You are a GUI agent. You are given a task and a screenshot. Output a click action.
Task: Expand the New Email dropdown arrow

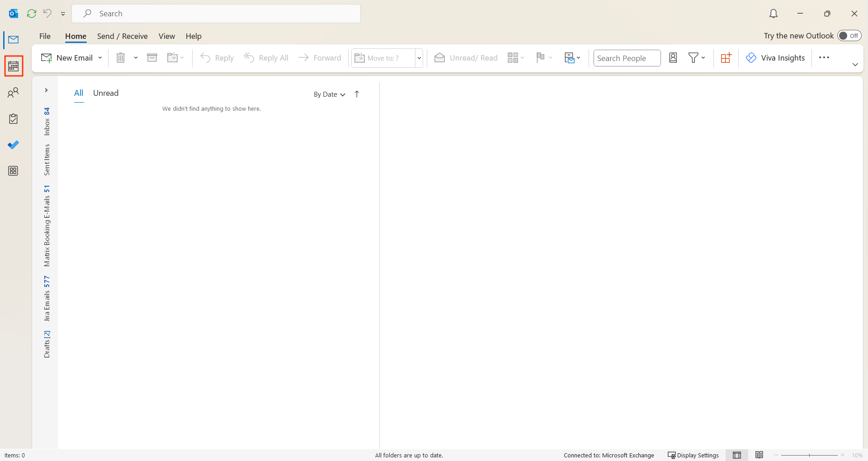point(100,58)
